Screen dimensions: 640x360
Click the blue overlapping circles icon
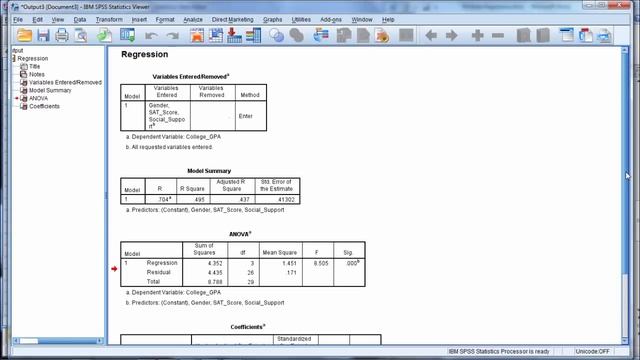[x=277, y=36]
